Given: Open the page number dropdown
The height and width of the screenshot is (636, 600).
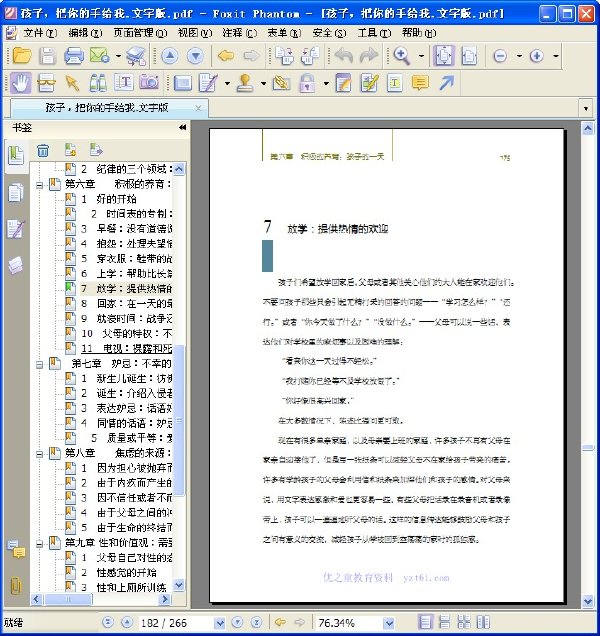Looking at the screenshot, I should pos(219,623).
